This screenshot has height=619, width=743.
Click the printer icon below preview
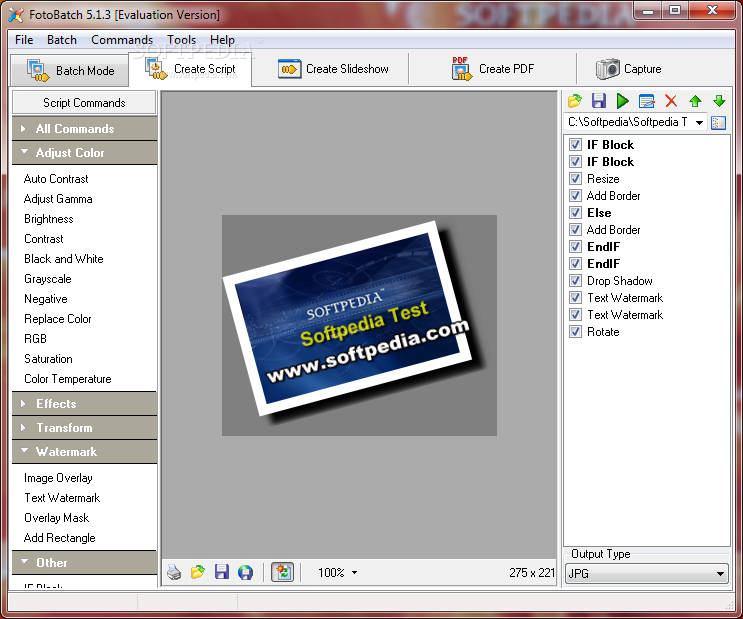(x=174, y=572)
